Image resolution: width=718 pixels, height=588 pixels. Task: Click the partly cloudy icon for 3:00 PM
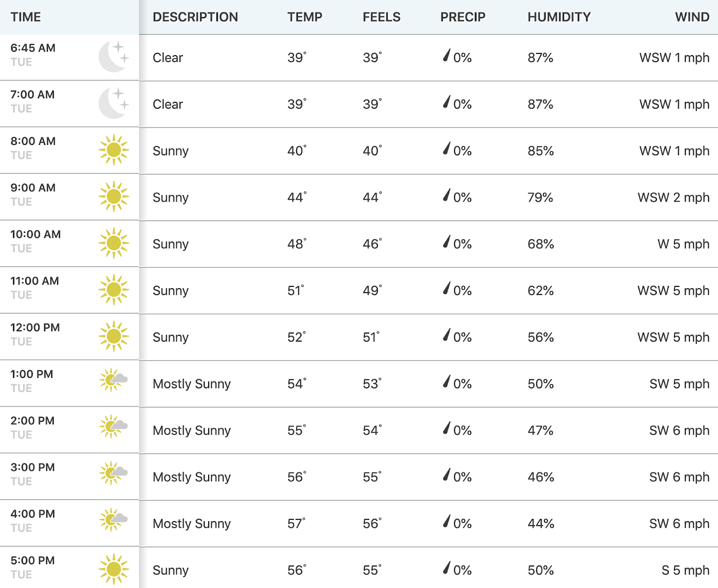click(x=114, y=473)
